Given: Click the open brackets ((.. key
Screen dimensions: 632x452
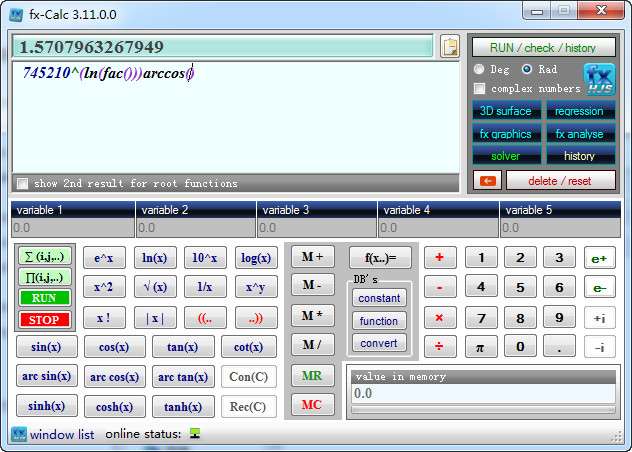Looking at the screenshot, I should point(205,318).
